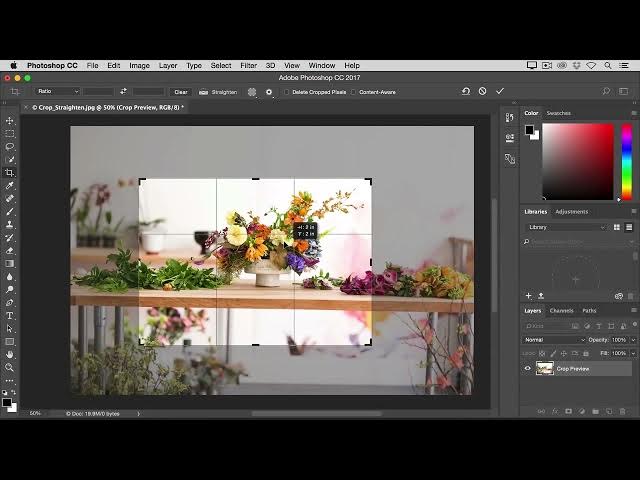Reset the crop box icon
This screenshot has width=640, height=480.
click(x=466, y=91)
